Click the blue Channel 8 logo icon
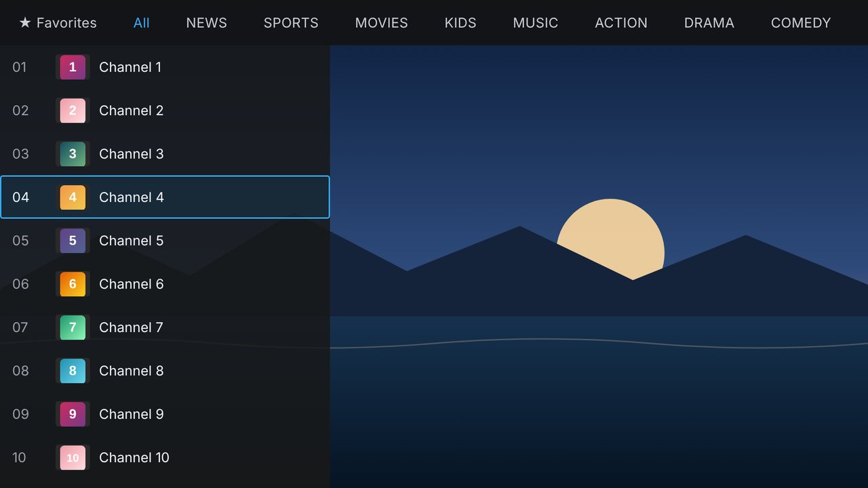Screen dimensions: 868x488 pos(73,371)
